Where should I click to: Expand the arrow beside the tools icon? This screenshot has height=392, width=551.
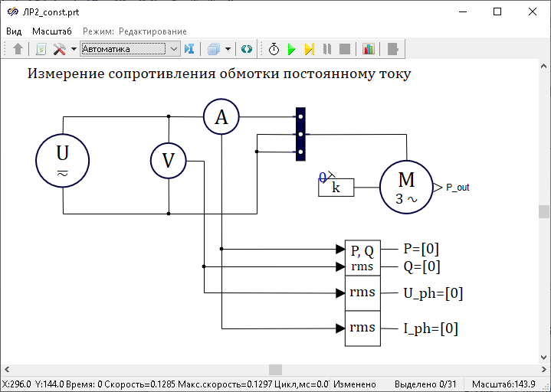(x=74, y=49)
